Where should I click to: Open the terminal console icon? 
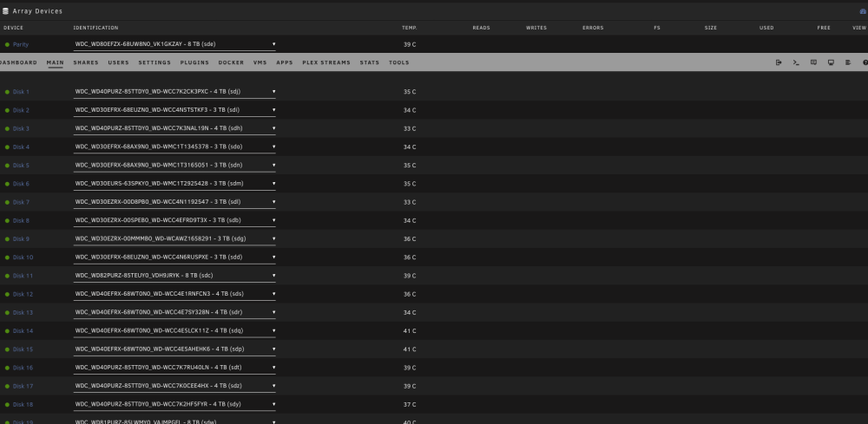point(796,62)
